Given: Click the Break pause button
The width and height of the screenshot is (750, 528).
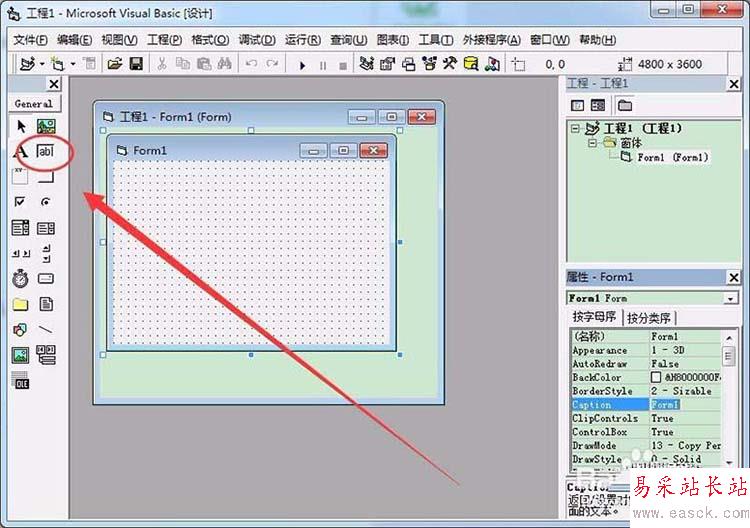Looking at the screenshot, I should (x=323, y=66).
